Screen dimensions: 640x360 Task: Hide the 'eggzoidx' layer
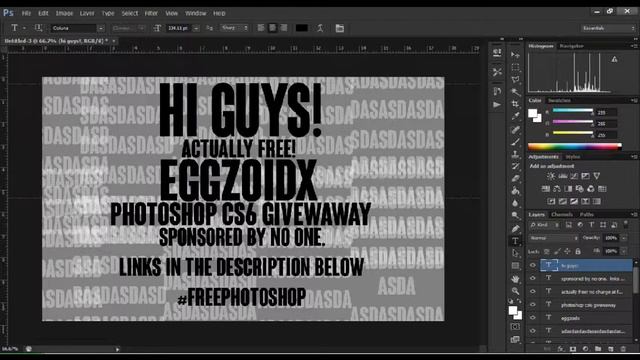coord(533,318)
